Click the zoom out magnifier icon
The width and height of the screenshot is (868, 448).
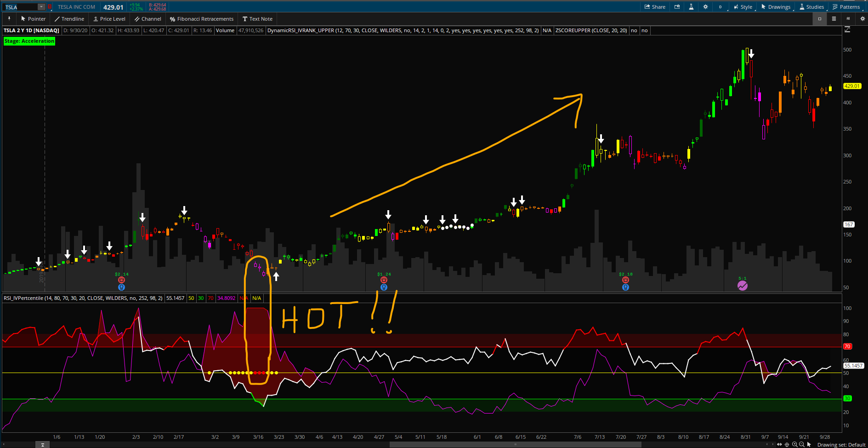802,444
